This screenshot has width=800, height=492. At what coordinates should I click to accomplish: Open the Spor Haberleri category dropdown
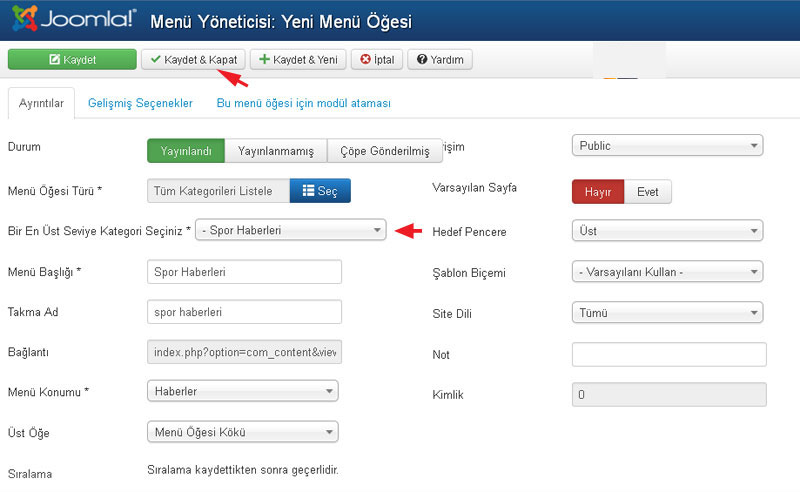290,230
